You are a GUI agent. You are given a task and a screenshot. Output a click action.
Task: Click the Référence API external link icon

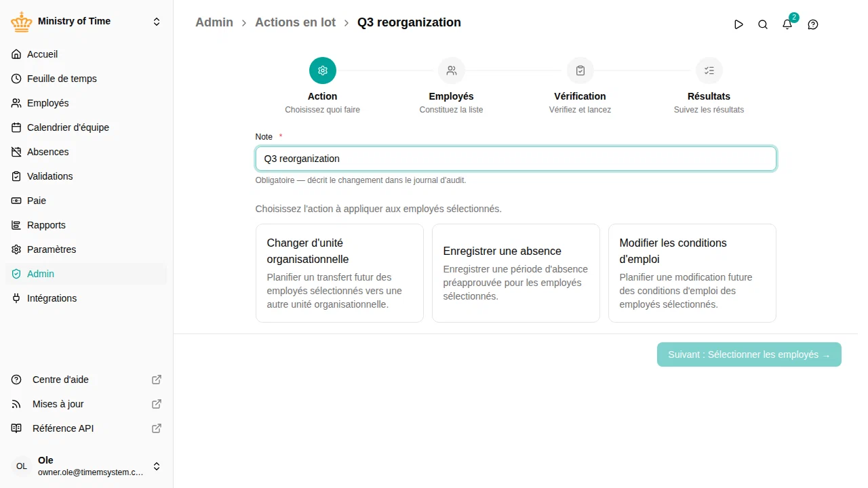pos(157,428)
